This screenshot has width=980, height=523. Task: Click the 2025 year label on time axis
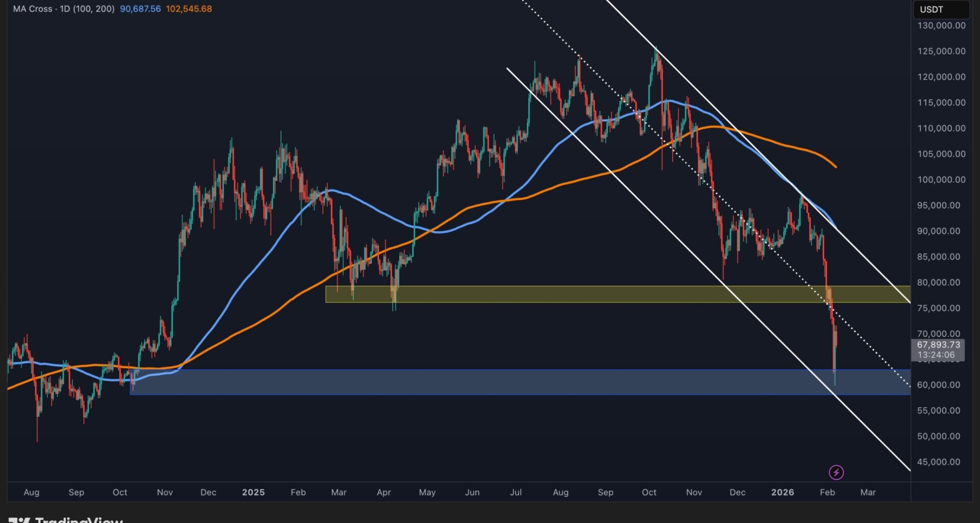(253, 492)
